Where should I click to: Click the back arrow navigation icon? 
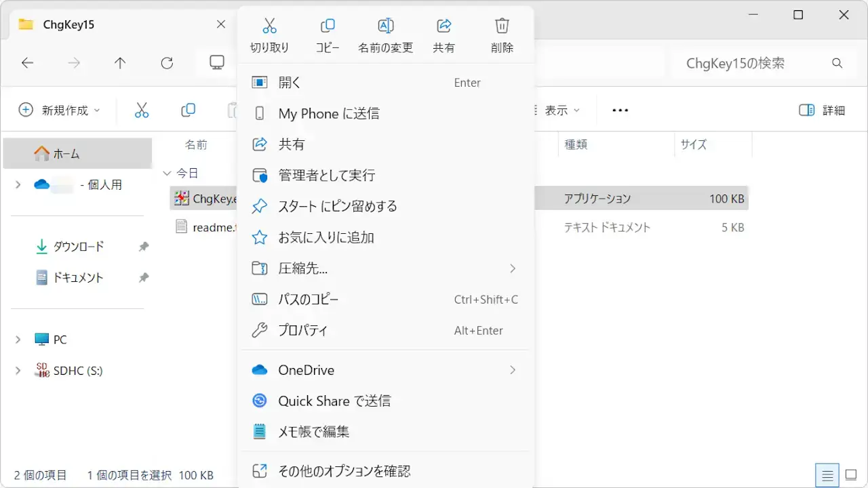(x=27, y=63)
